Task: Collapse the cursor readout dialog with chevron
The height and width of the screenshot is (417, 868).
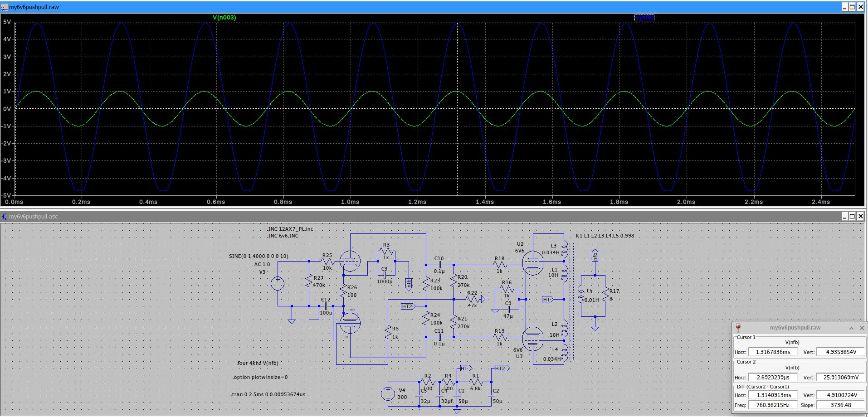Action: (851, 328)
